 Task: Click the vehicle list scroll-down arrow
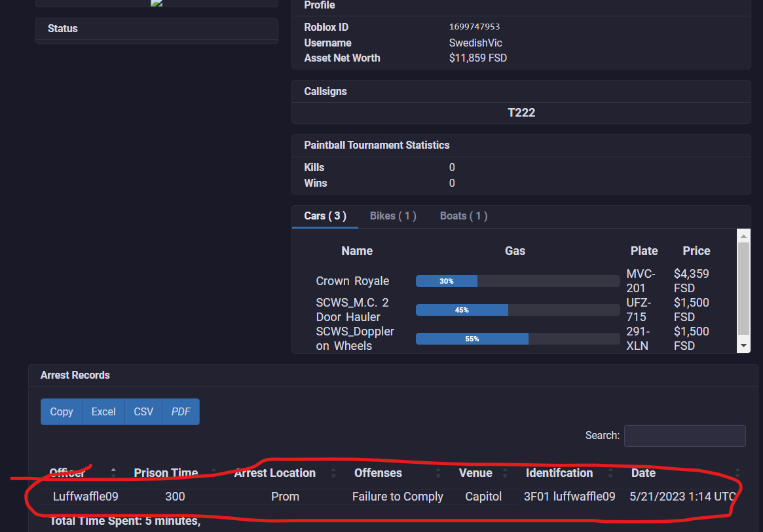point(743,345)
